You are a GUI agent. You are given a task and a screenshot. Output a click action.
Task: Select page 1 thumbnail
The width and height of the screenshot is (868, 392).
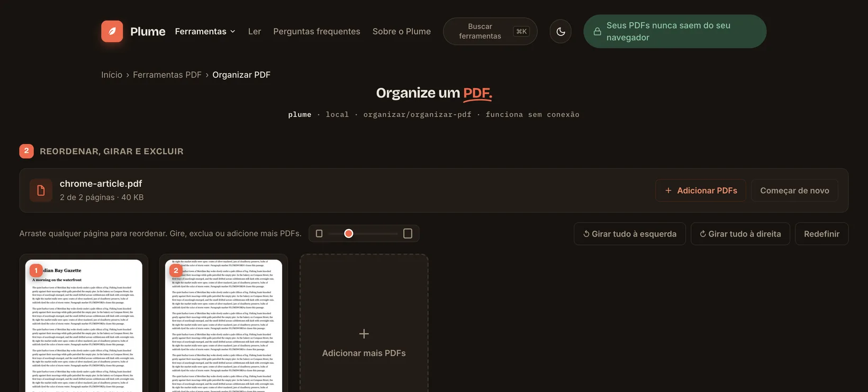(84, 325)
